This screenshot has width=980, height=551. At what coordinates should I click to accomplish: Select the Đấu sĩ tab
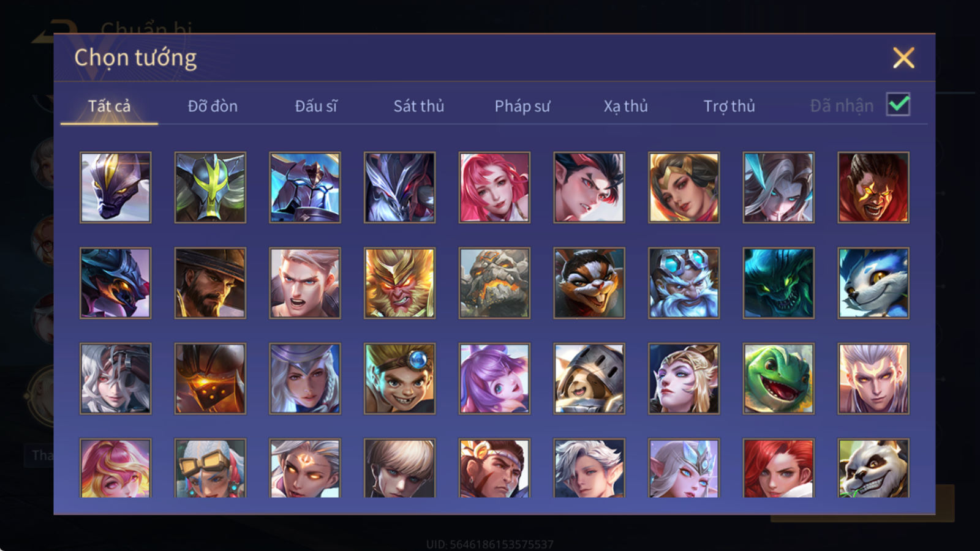pos(316,106)
